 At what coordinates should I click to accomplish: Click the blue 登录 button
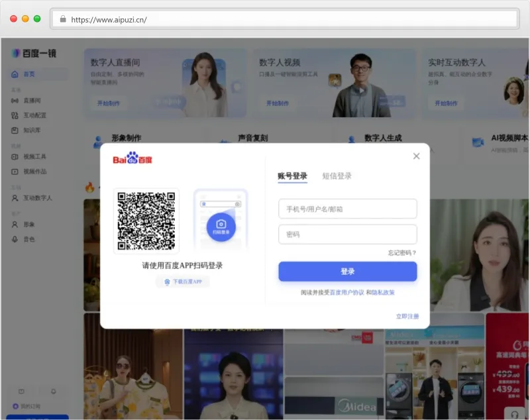click(x=347, y=272)
